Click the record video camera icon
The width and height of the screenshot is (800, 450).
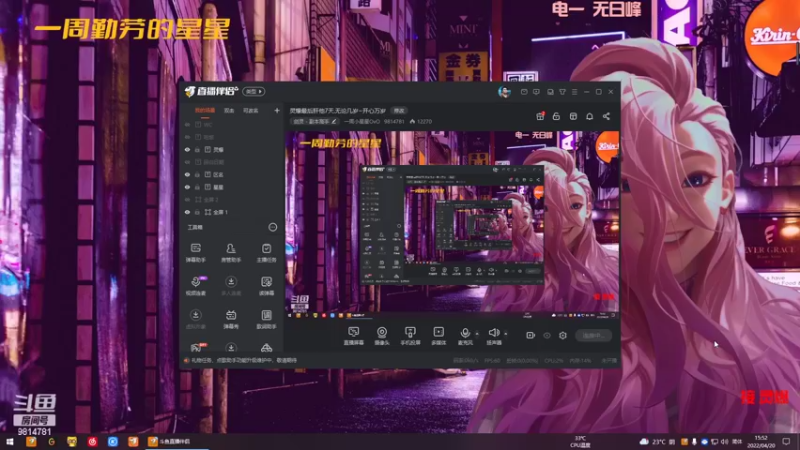point(531,335)
